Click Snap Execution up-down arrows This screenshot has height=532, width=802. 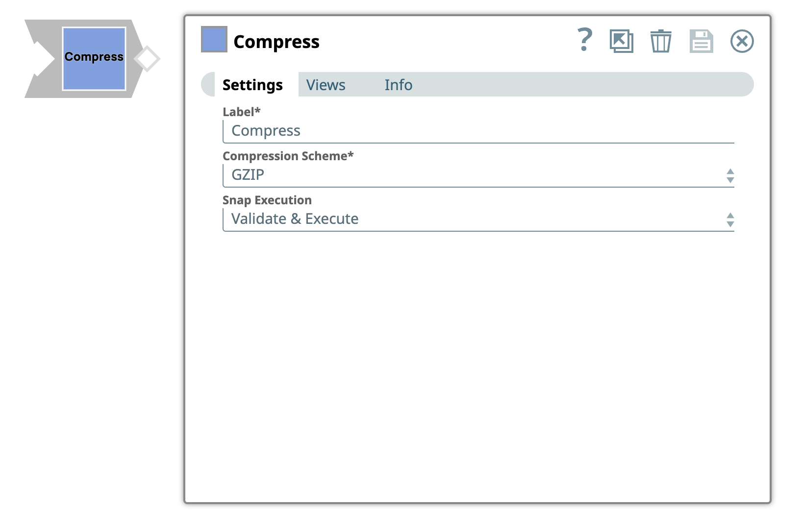click(x=730, y=219)
